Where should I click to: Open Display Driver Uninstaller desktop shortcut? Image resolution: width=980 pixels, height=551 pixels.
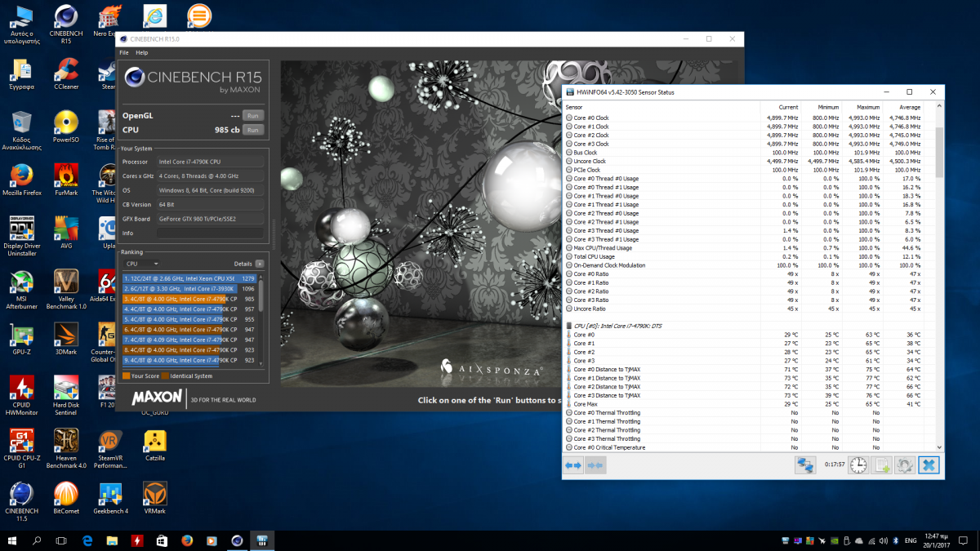(x=22, y=236)
